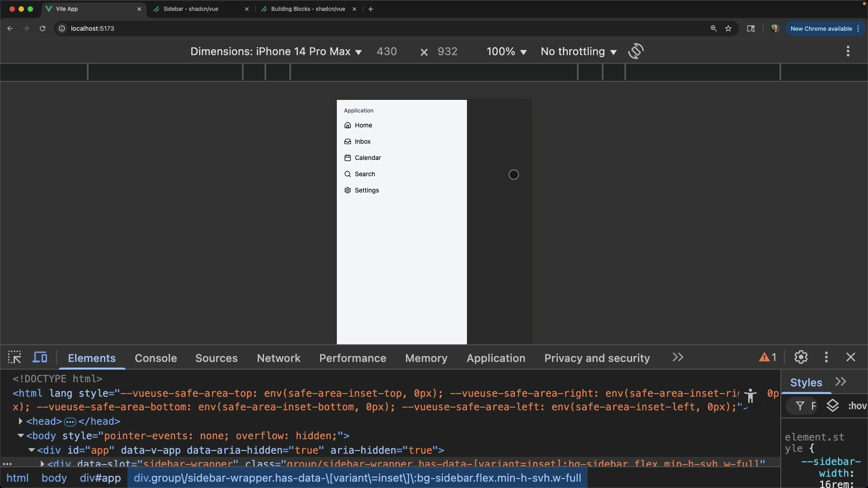The width and height of the screenshot is (868, 488).
Task: Reload the localhost page
Action: coord(42,28)
